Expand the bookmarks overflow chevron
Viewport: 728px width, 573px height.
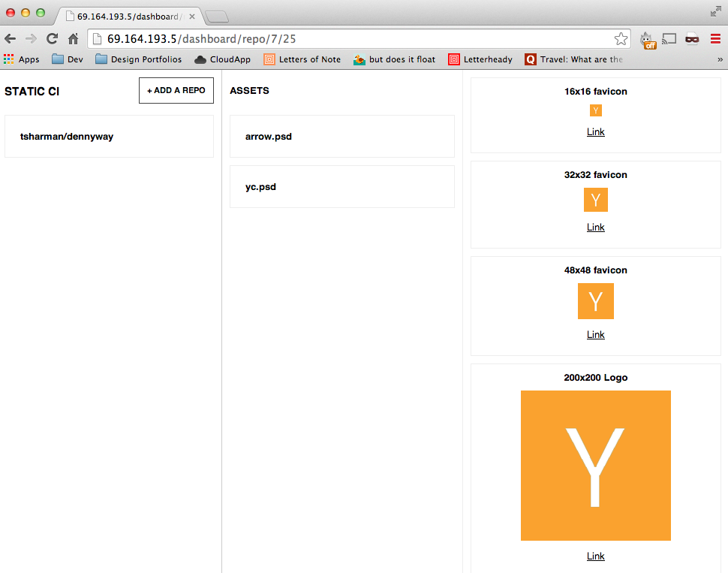720,59
